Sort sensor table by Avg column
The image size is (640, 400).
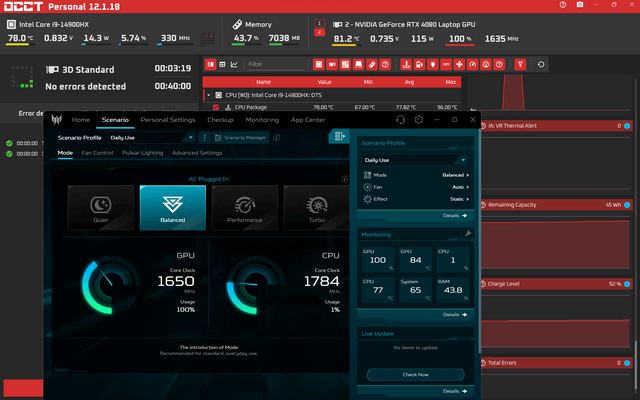tap(409, 82)
